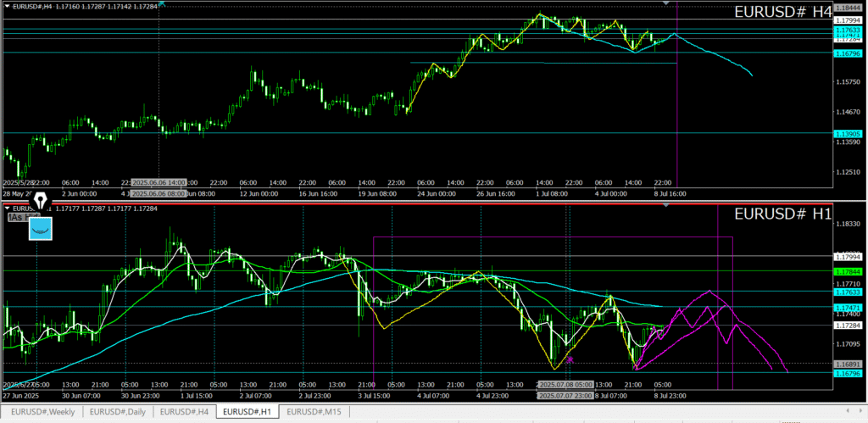
Task: Click the 1.18330 price scale value on H1
Action: click(848, 224)
